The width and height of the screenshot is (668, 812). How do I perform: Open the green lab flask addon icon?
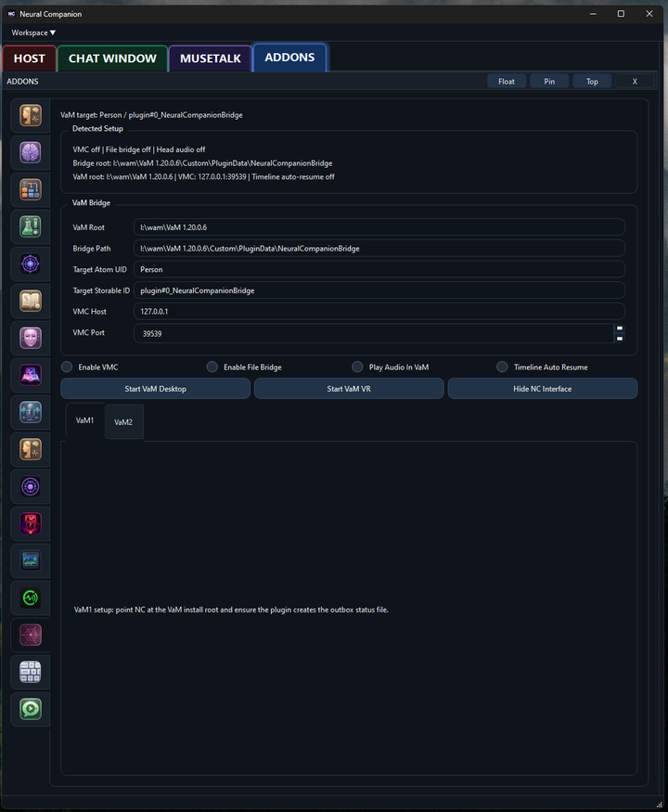pyautogui.click(x=31, y=226)
